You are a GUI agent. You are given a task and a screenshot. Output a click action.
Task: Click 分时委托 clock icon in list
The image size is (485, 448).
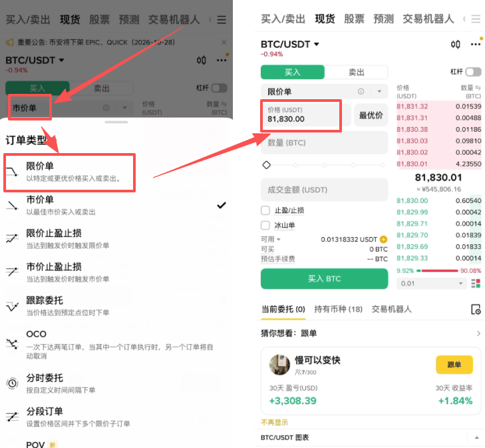[13, 383]
